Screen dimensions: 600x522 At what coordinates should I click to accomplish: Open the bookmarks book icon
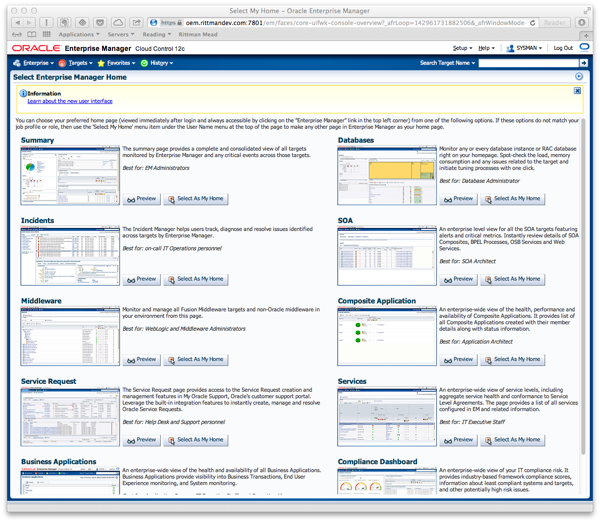pyautogui.click(x=32, y=34)
